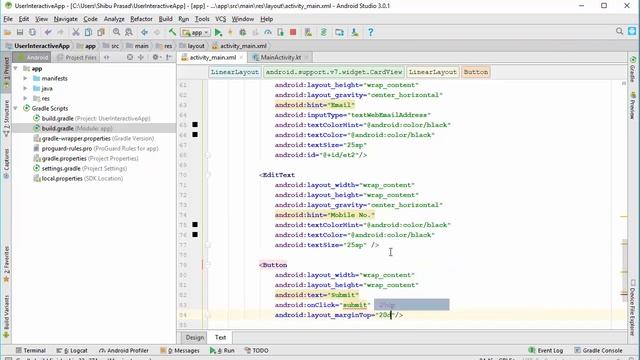Viewport: 640px width, 360px height.
Task: Open project panel settings gear dropdown
Action: (156, 57)
